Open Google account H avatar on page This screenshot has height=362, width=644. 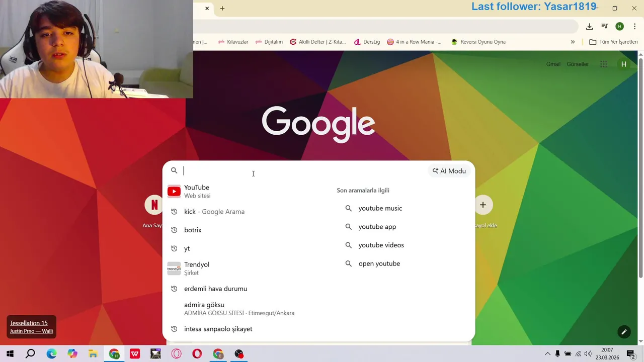point(624,64)
